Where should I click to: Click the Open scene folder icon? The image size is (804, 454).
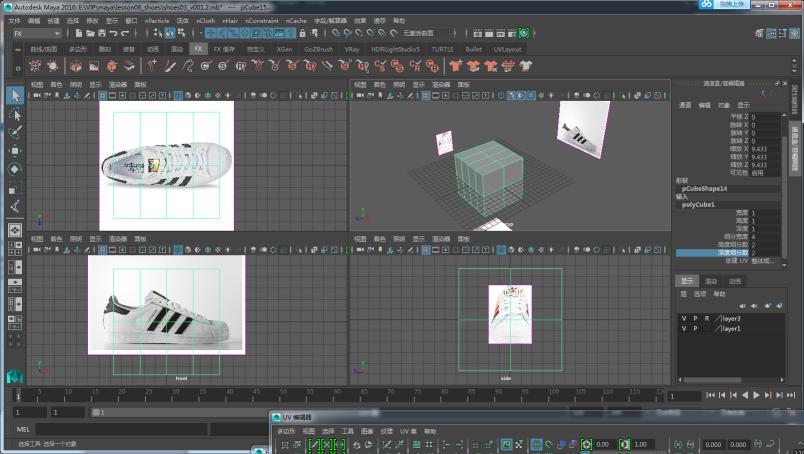click(x=90, y=33)
